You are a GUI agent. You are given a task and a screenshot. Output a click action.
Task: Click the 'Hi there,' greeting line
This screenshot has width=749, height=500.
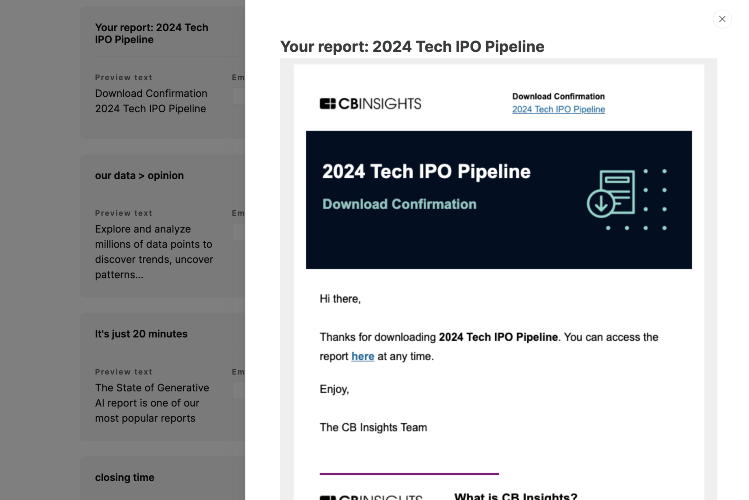tap(340, 299)
